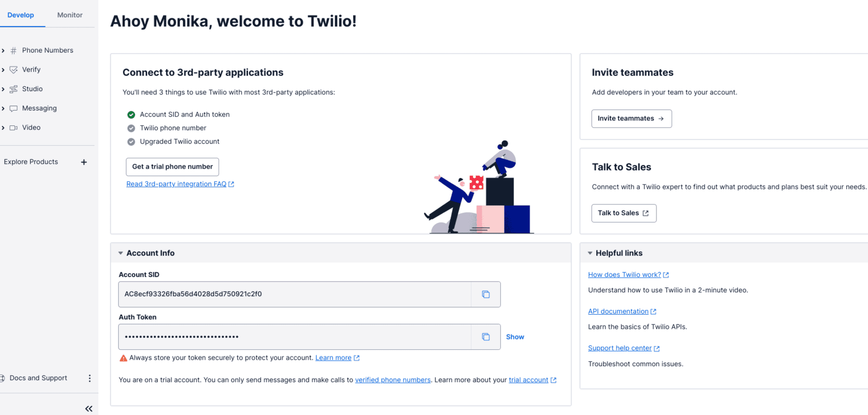Collapse the Helpful links section
This screenshot has width=868, height=415.
coord(590,253)
